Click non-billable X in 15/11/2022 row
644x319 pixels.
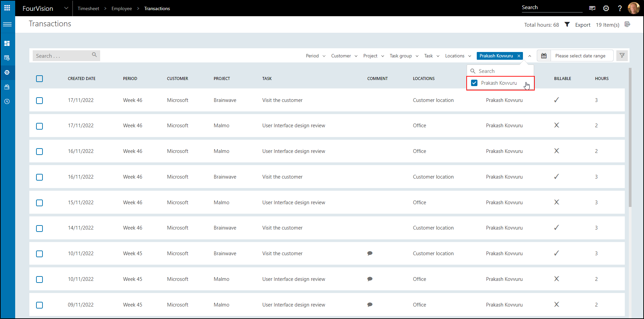tap(557, 202)
